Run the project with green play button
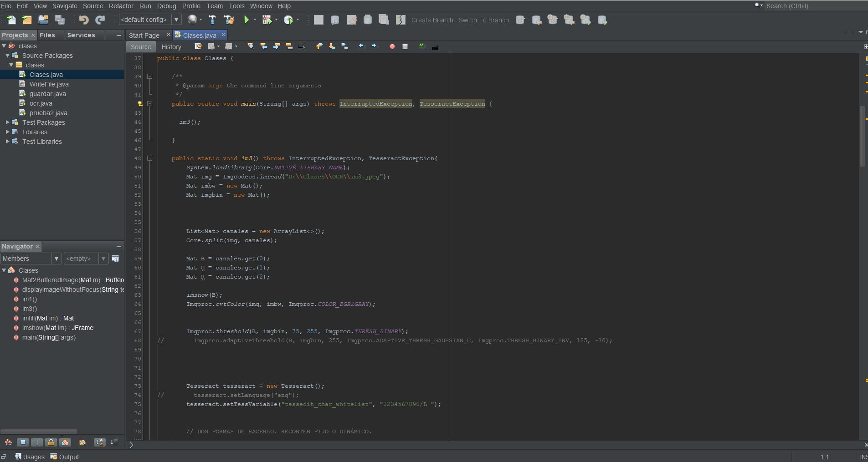Screen dimensions: 868x462 coord(247,20)
